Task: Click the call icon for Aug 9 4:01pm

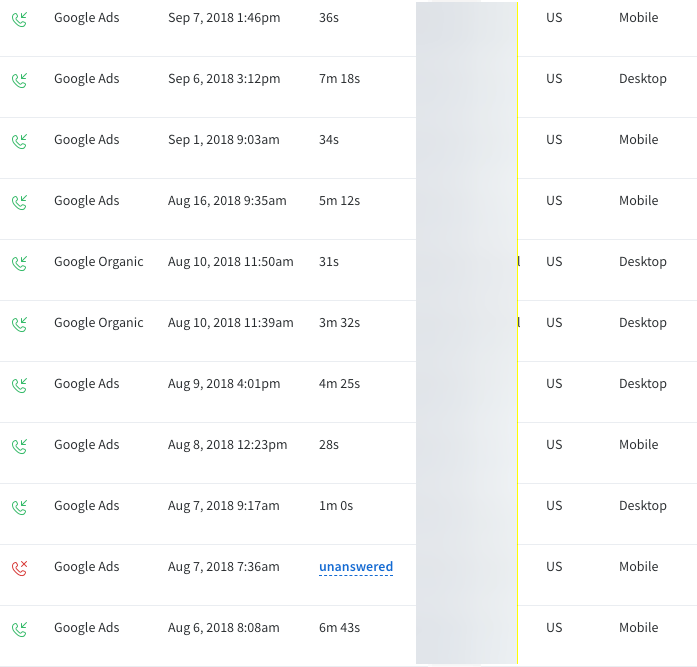Action: click(19, 385)
